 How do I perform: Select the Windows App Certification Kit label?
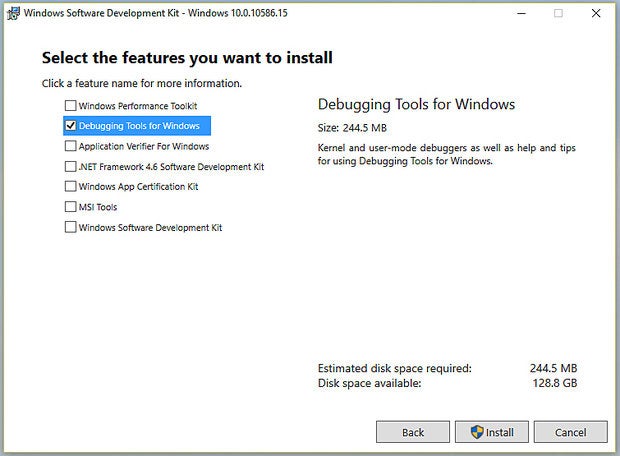[x=138, y=187]
